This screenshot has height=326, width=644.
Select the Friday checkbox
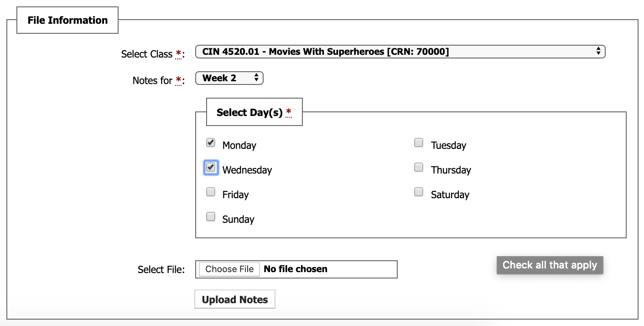click(210, 192)
